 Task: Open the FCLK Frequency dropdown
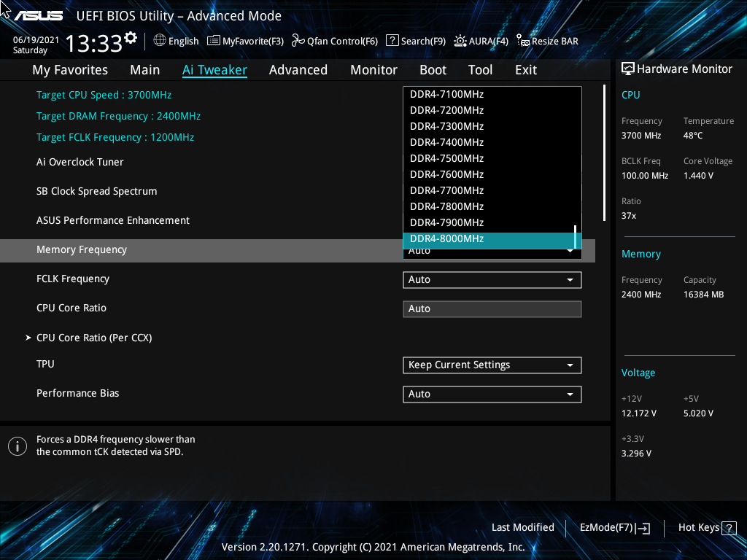492,279
